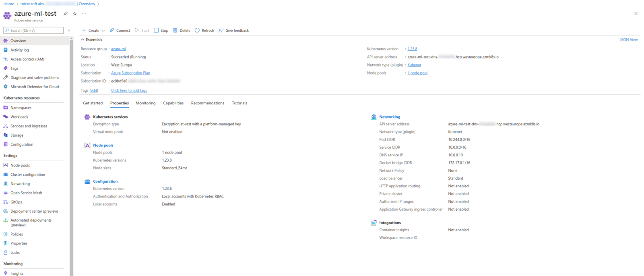Click the Namespaces icon

pos(6,108)
